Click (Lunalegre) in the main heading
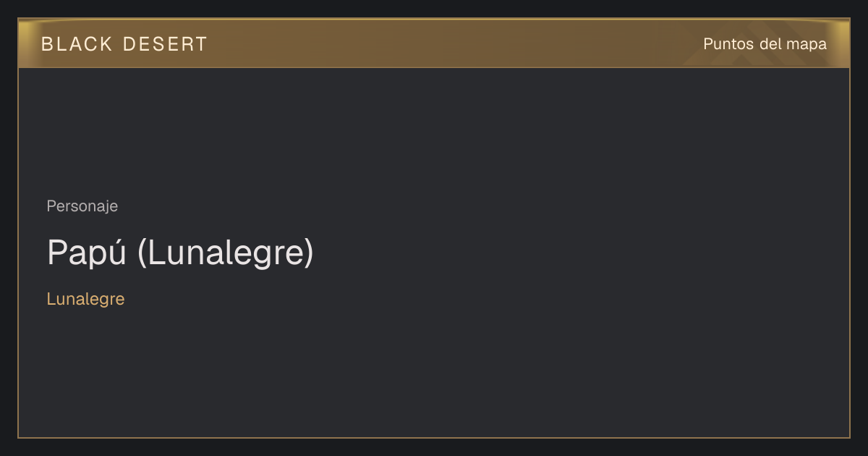868x456 pixels. point(225,253)
